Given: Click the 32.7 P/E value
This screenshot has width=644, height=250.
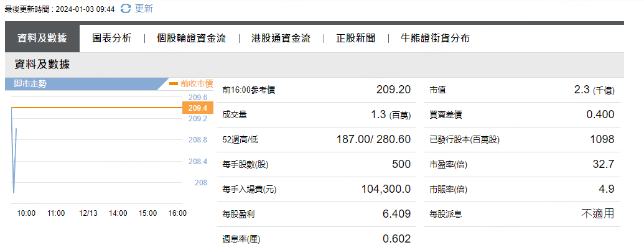Looking at the screenshot, I should [605, 164].
